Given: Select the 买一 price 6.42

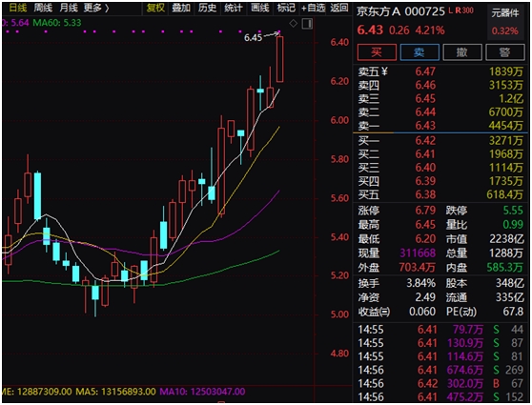Looking at the screenshot, I should tap(425, 140).
